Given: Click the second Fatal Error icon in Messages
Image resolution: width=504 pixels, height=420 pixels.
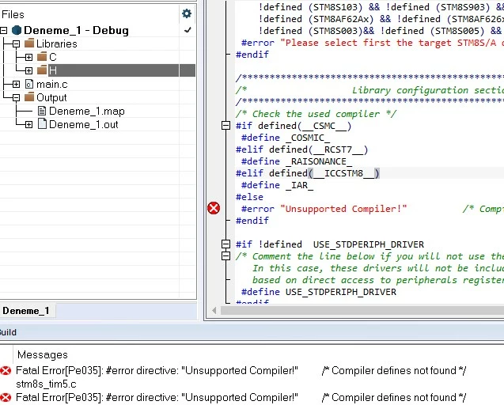Looking at the screenshot, I should (6, 398).
